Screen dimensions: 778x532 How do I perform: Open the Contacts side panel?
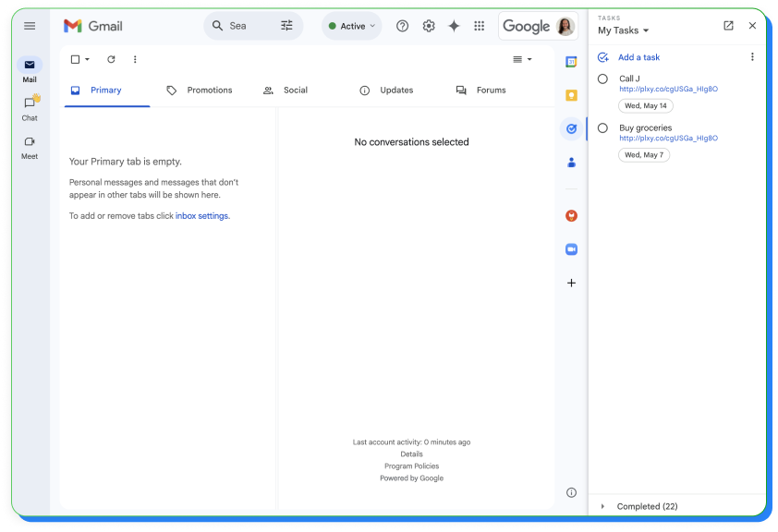coord(571,163)
